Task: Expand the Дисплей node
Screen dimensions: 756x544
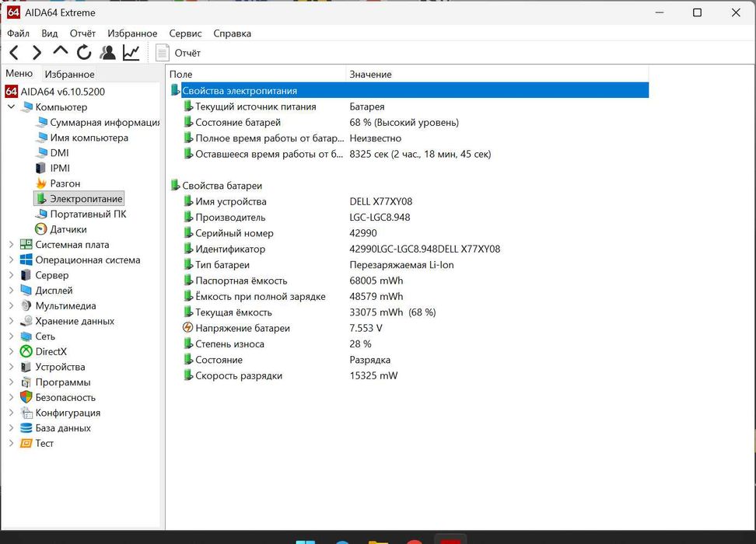Action: point(11,291)
